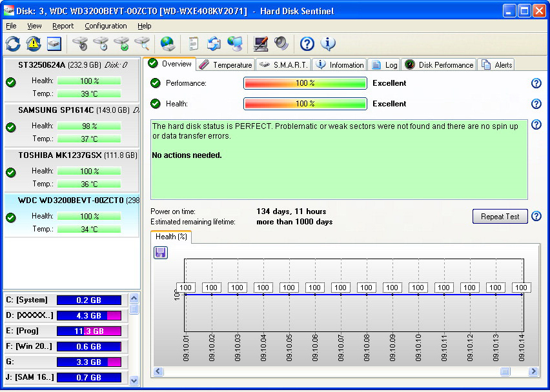This screenshot has height=392, width=550.
Task: Open Help question mark toolbar icon
Action: pyautogui.click(x=307, y=44)
